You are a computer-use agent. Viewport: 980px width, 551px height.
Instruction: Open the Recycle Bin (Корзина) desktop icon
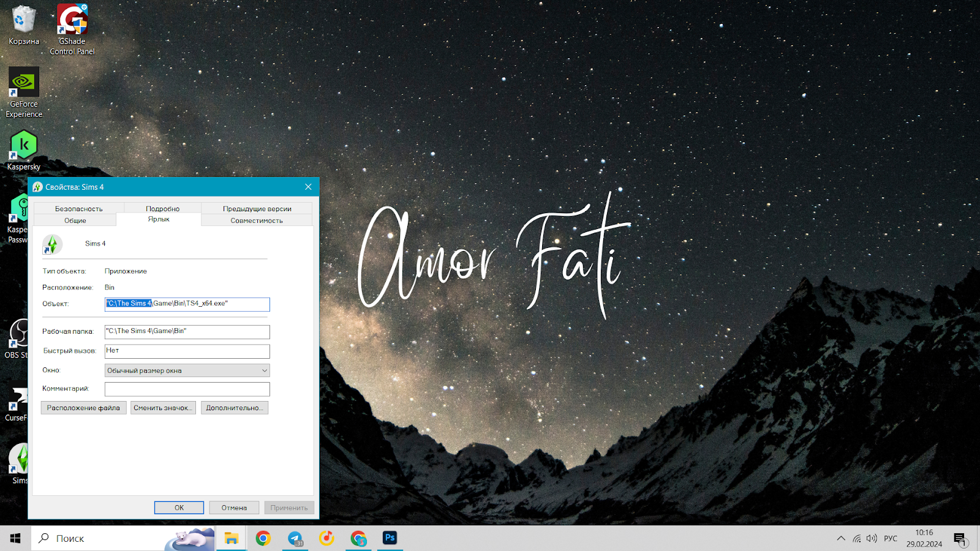pyautogui.click(x=23, y=26)
